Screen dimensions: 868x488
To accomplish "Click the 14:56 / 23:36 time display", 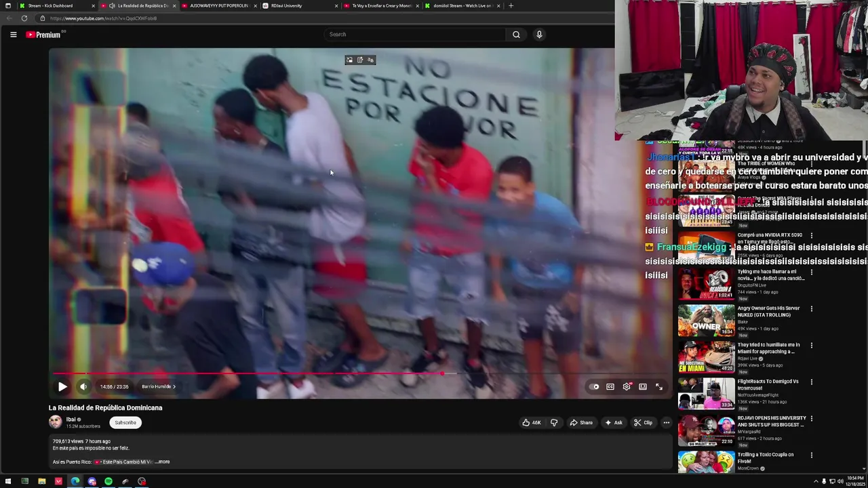I will [x=114, y=387].
